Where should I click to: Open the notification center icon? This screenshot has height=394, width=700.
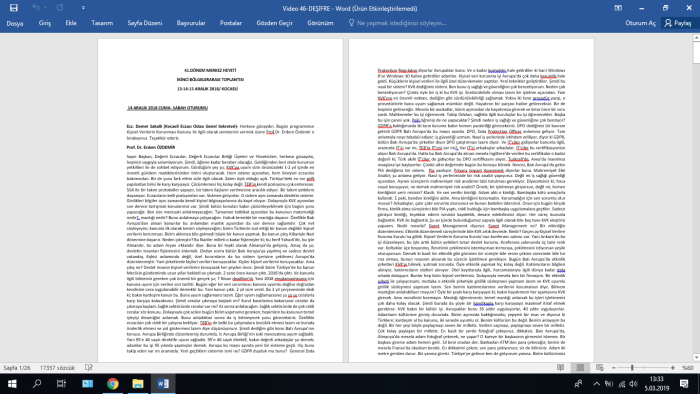(x=684, y=384)
